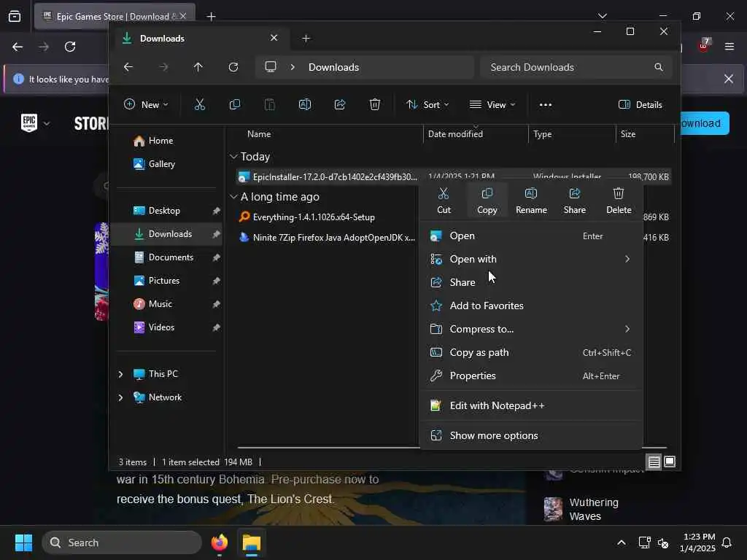Open Firefox from the taskbar

(x=220, y=542)
